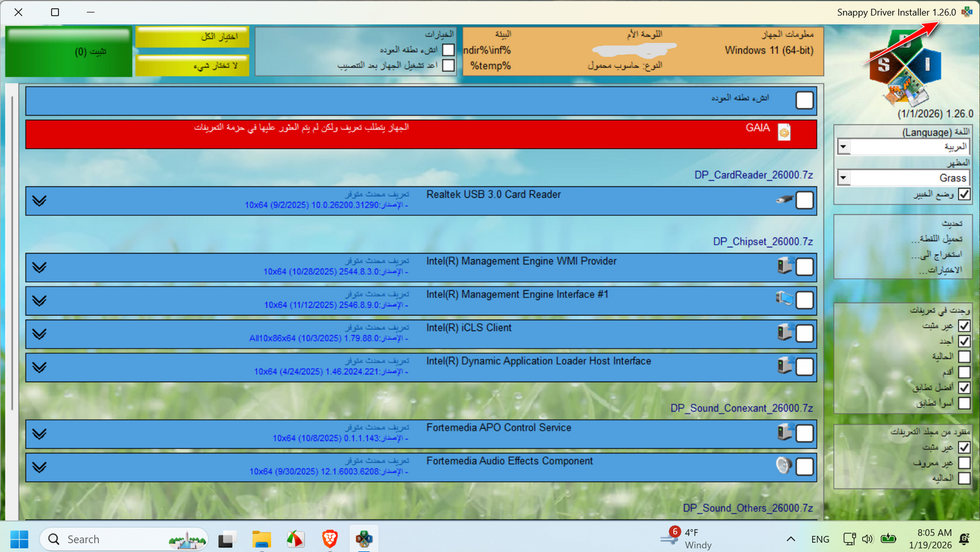Expand the Realtek USB 3.0 Card Reader row

coord(39,201)
